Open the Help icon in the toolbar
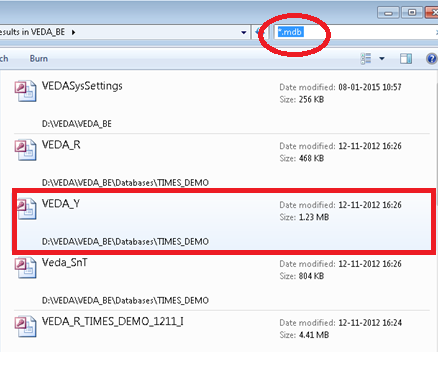The height and width of the screenshot is (381, 438). click(x=432, y=59)
